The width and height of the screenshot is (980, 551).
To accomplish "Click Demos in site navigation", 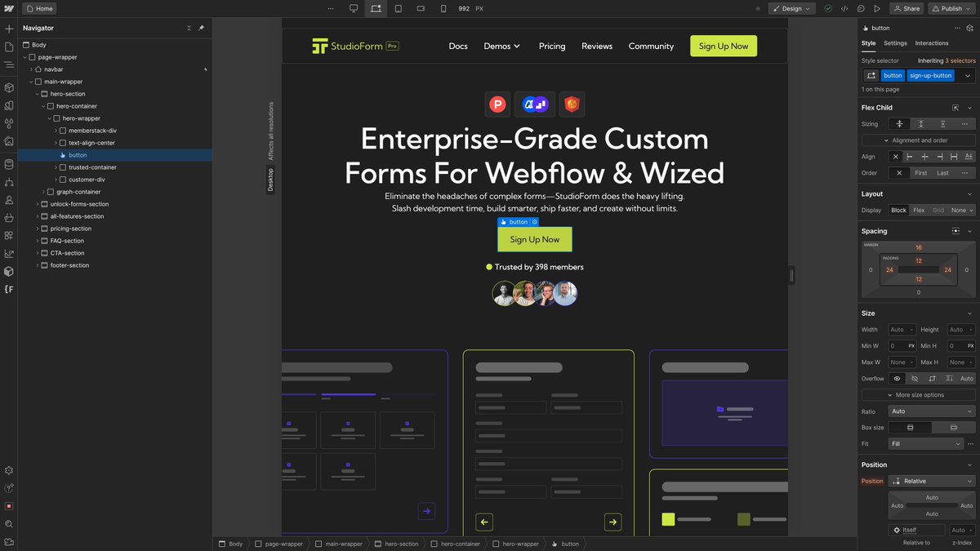I will click(501, 47).
